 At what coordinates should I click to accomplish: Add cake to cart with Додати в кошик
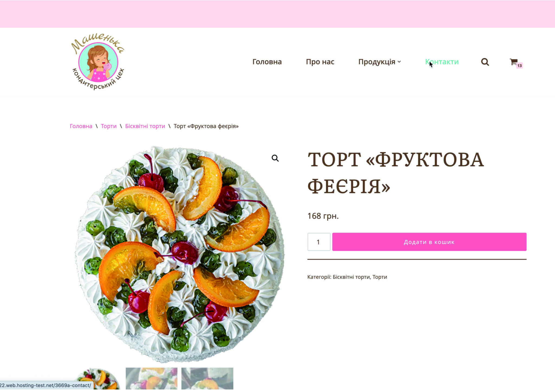coord(429,242)
